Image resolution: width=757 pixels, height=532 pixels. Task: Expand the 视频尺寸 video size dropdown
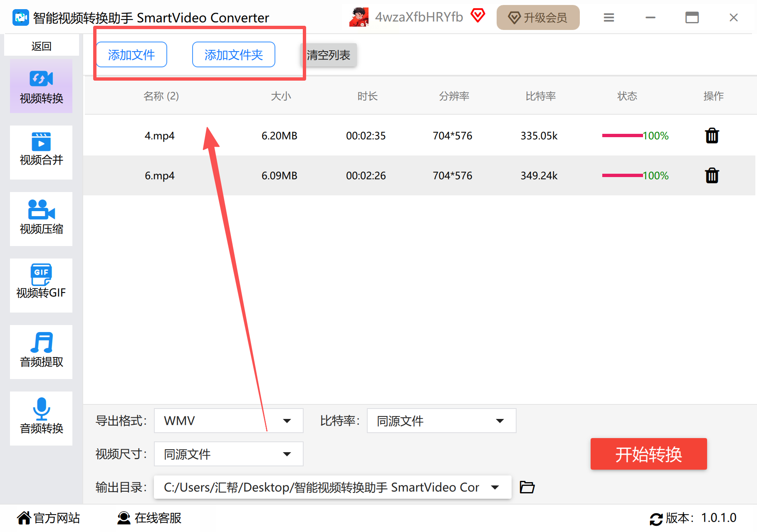228,454
